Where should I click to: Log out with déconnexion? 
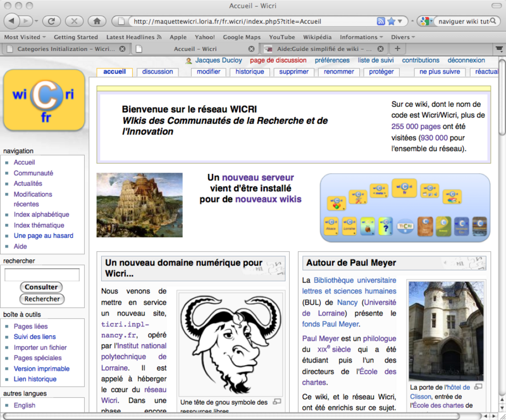click(466, 60)
